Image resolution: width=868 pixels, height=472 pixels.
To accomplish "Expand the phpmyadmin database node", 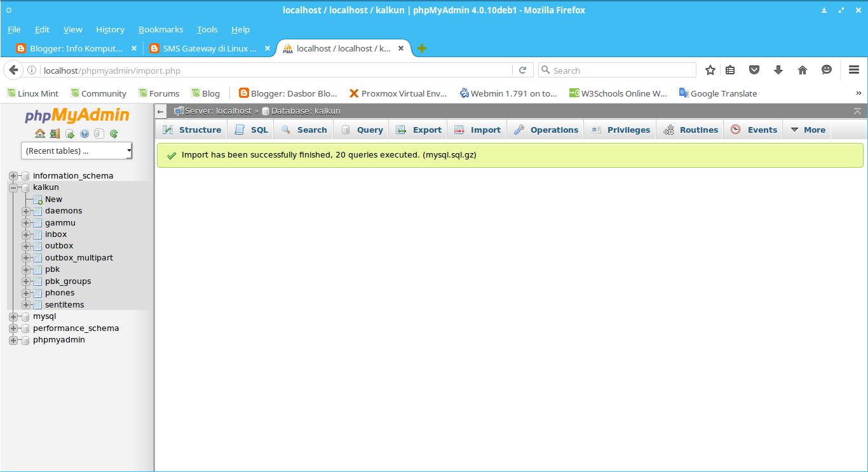I will (13, 340).
